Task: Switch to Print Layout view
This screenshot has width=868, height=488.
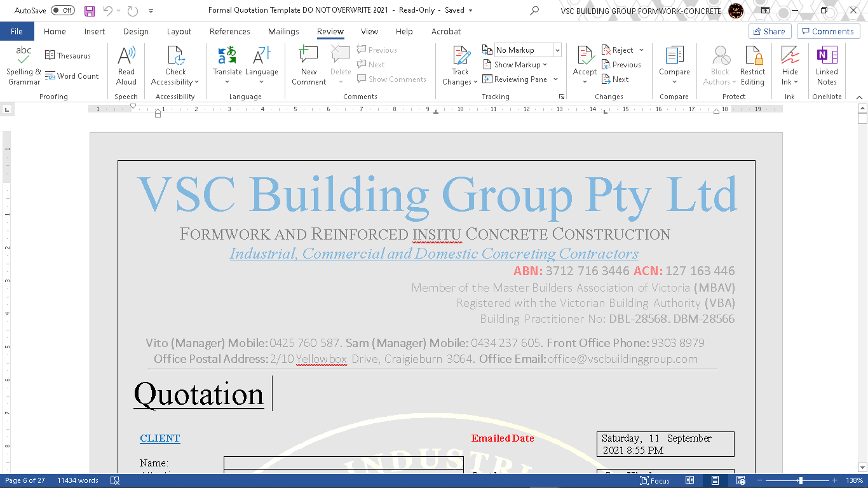Action: coord(715,480)
